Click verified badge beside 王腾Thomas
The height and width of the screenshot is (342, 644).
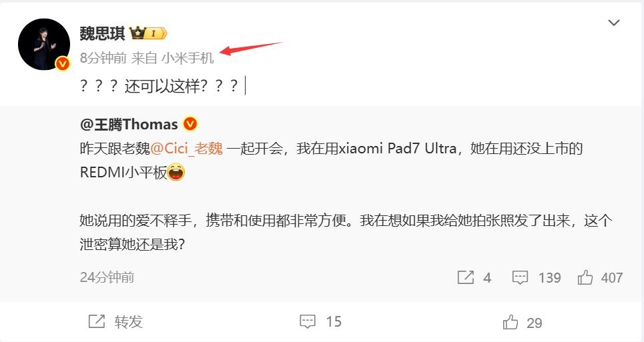[190, 123]
